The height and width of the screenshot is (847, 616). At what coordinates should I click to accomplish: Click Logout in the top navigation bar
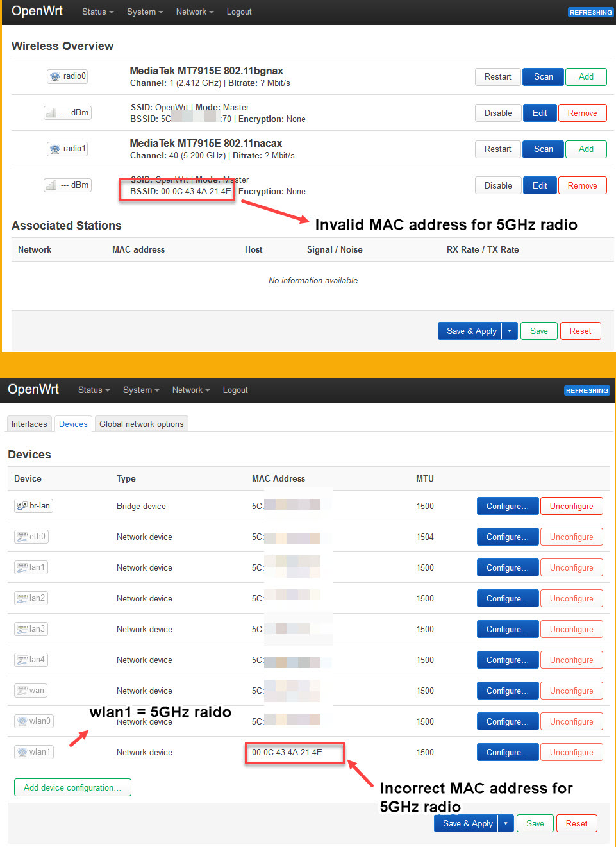click(x=239, y=12)
